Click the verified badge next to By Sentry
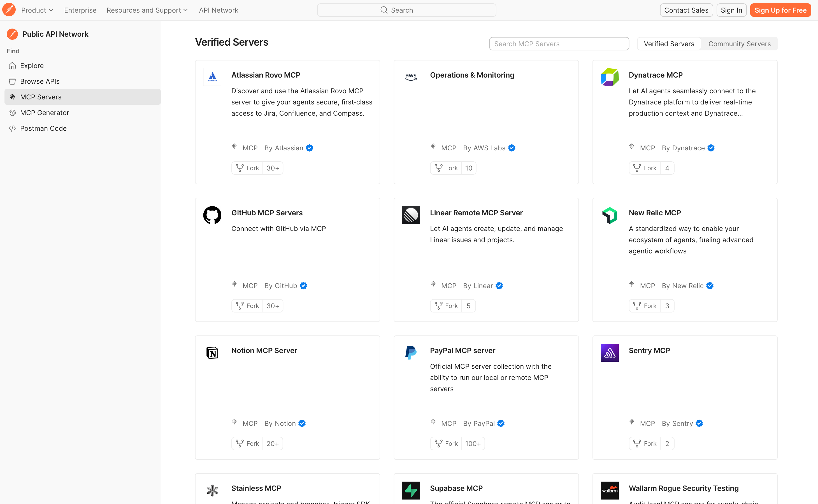818x504 pixels. click(699, 423)
